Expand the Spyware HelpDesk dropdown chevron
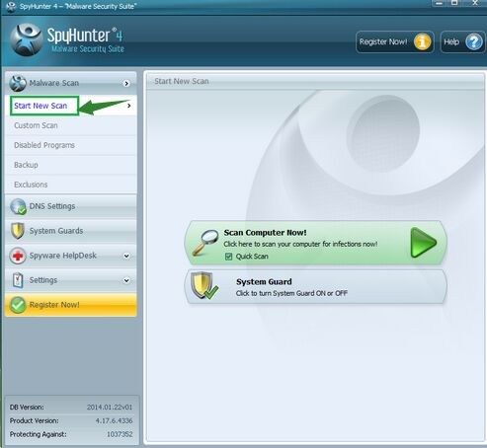 click(x=126, y=256)
